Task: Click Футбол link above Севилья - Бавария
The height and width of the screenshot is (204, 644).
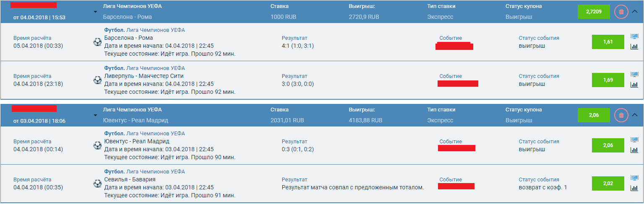Action: click(x=115, y=171)
